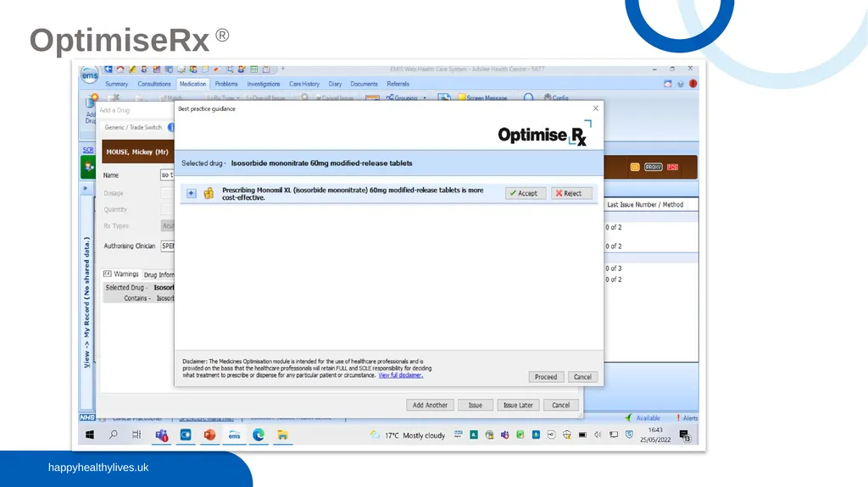This screenshot has height=487, width=868.
Task: Click the Alerts status bar entry
Action: coord(687,418)
